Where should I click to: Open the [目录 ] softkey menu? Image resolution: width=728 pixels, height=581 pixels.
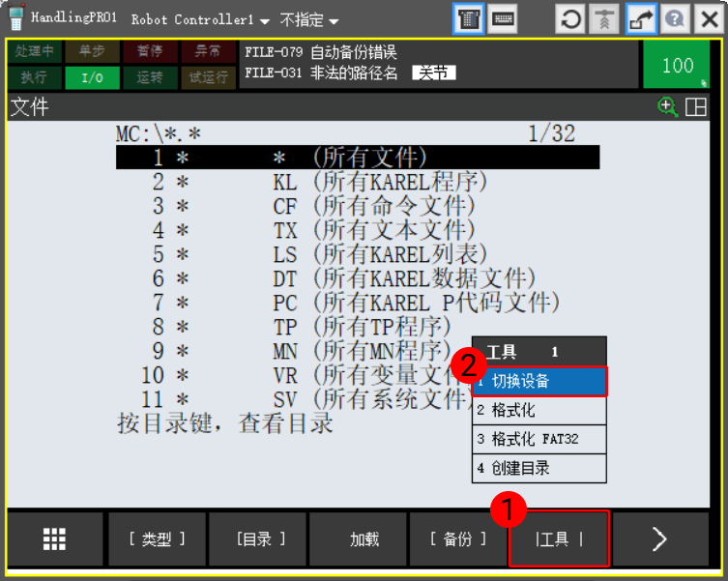[x=260, y=539]
